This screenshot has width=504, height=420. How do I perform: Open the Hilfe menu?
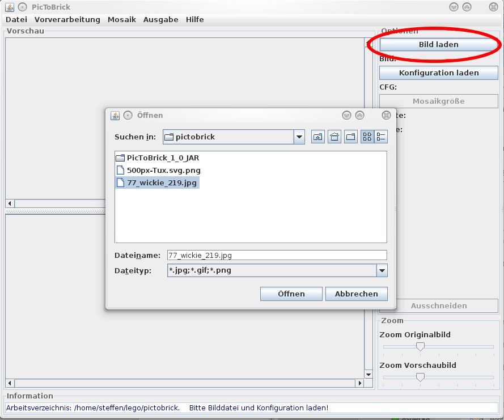click(x=195, y=20)
